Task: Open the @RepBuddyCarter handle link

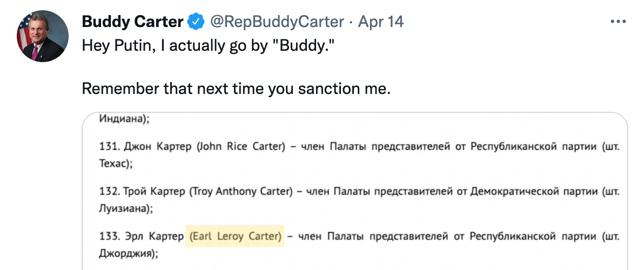Action: pyautogui.click(x=277, y=22)
